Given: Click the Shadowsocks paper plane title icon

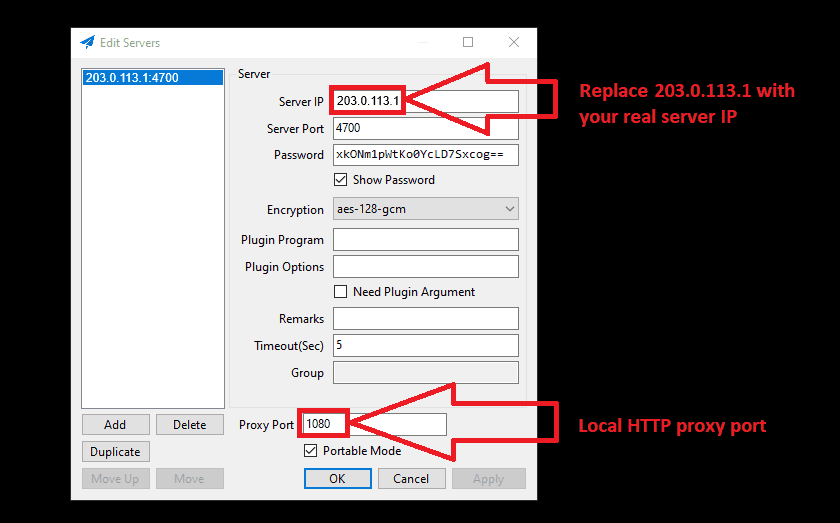Looking at the screenshot, I should (x=88, y=43).
